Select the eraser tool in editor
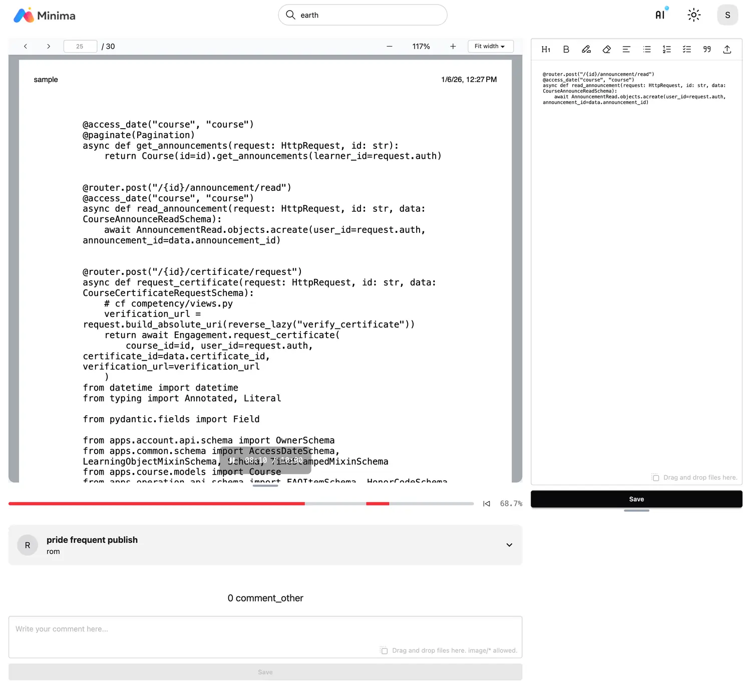This screenshot has height=700, width=751. click(x=606, y=50)
